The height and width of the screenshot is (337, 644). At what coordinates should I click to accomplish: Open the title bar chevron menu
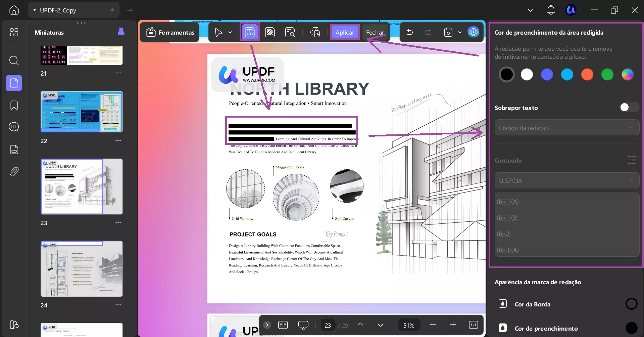pyautogui.click(x=531, y=10)
